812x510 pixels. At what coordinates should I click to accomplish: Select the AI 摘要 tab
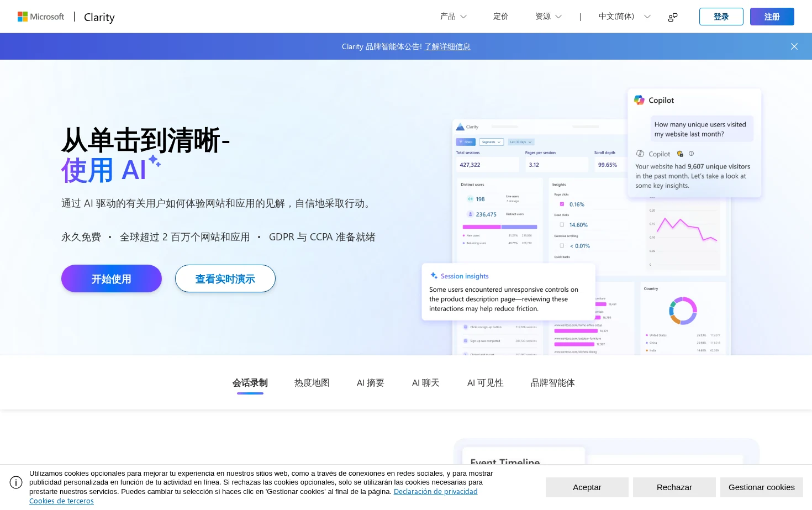[x=371, y=383]
